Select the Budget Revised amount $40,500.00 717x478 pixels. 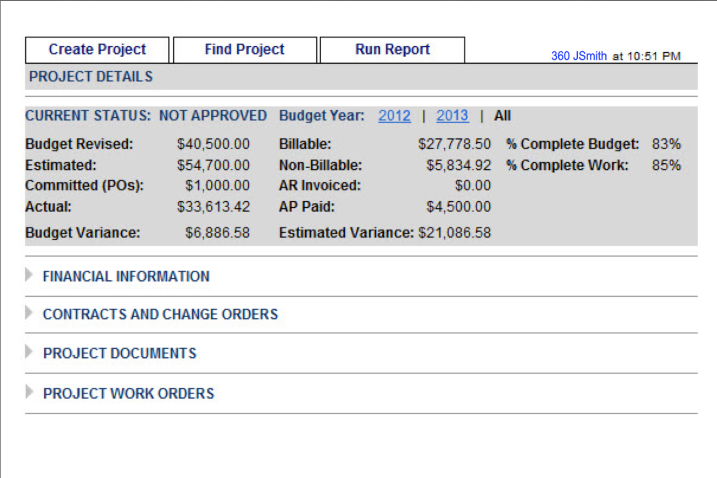[x=213, y=144]
